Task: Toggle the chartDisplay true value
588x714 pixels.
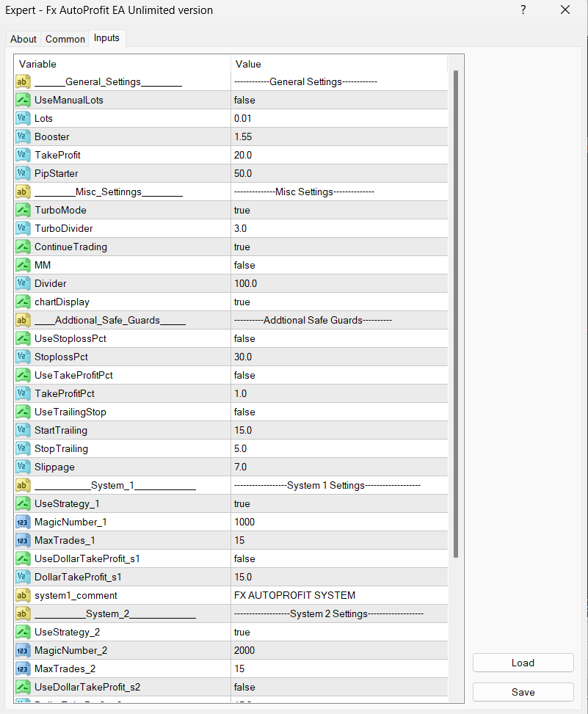Action: click(x=338, y=302)
